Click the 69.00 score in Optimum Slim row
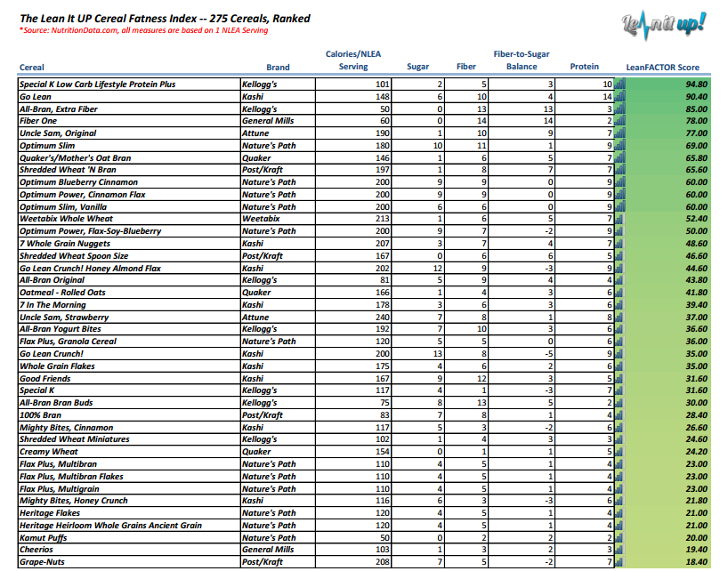This screenshot has height=571, width=728. tap(697, 145)
